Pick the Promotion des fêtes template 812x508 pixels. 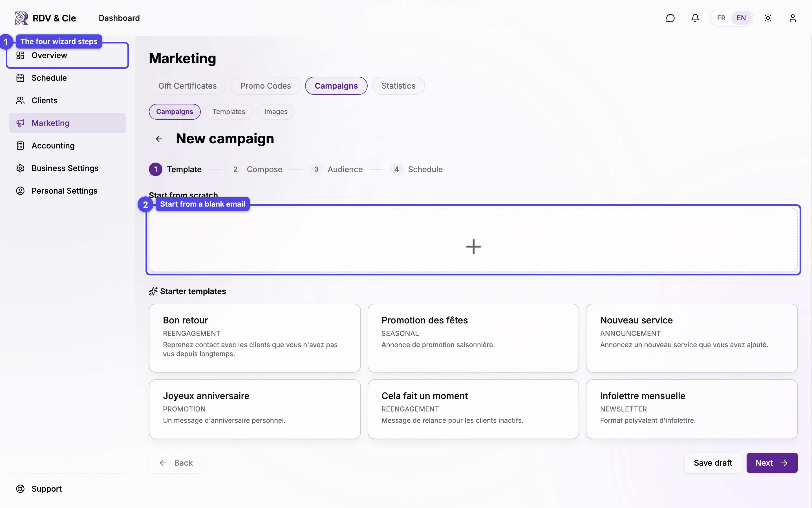(x=473, y=338)
